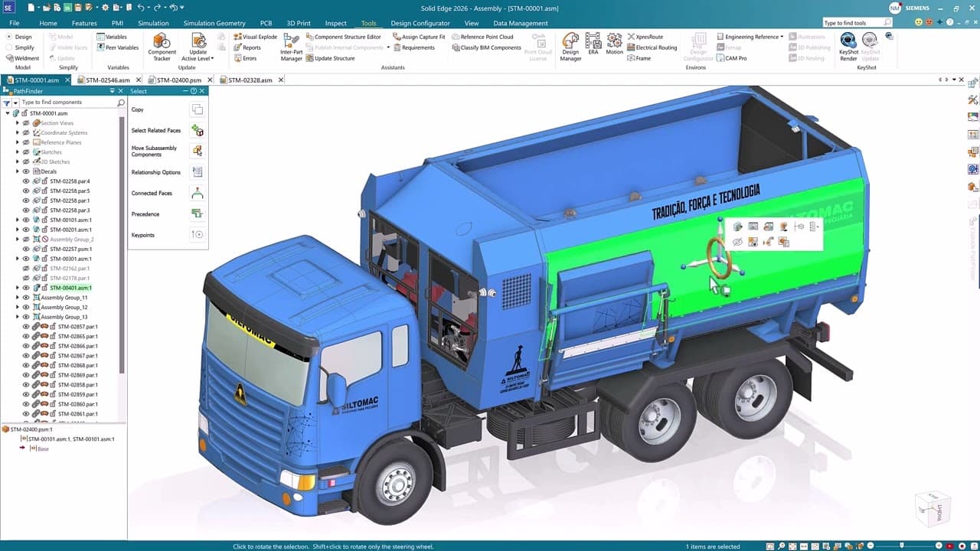Toggle visibility of Decals
The height and width of the screenshot is (551, 980).
click(x=26, y=171)
